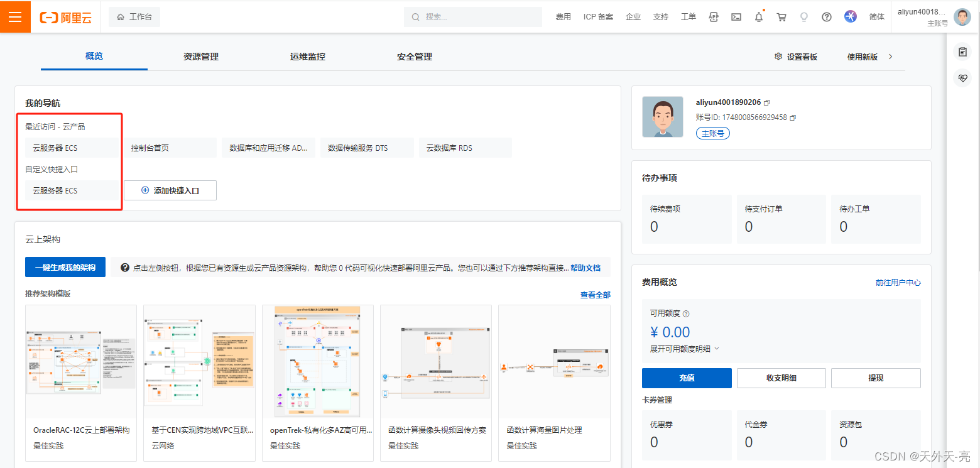Open 基于CEN实现跨地域VPC互联 template thumbnail

[x=199, y=362]
